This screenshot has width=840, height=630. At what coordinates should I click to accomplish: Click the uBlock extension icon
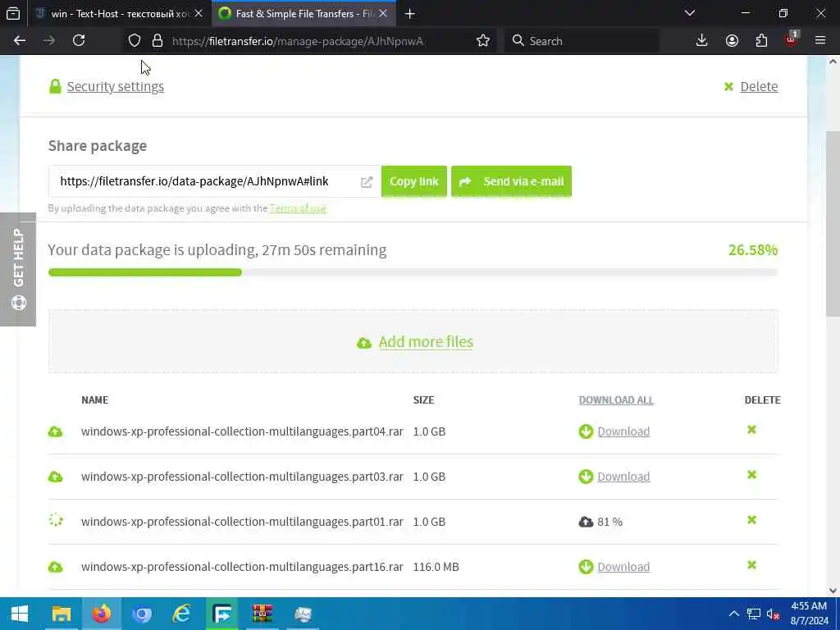[791, 41]
